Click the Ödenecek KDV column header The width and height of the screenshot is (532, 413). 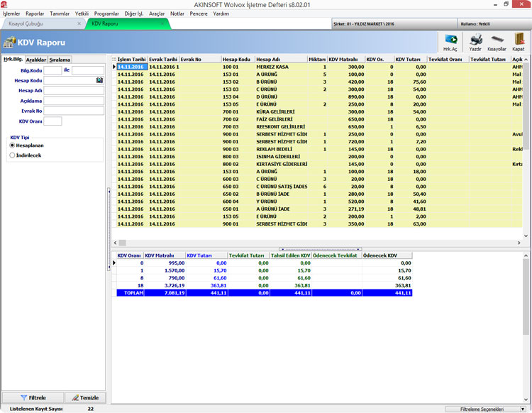click(x=387, y=255)
